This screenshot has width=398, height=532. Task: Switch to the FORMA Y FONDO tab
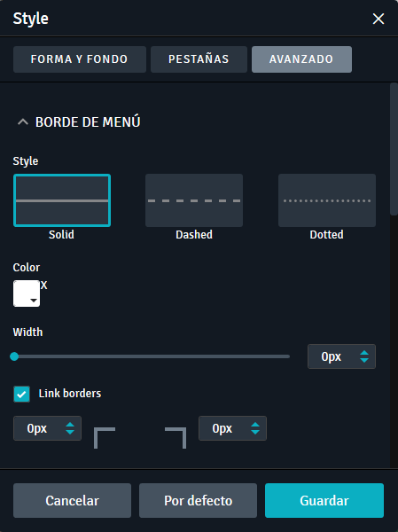tap(80, 59)
